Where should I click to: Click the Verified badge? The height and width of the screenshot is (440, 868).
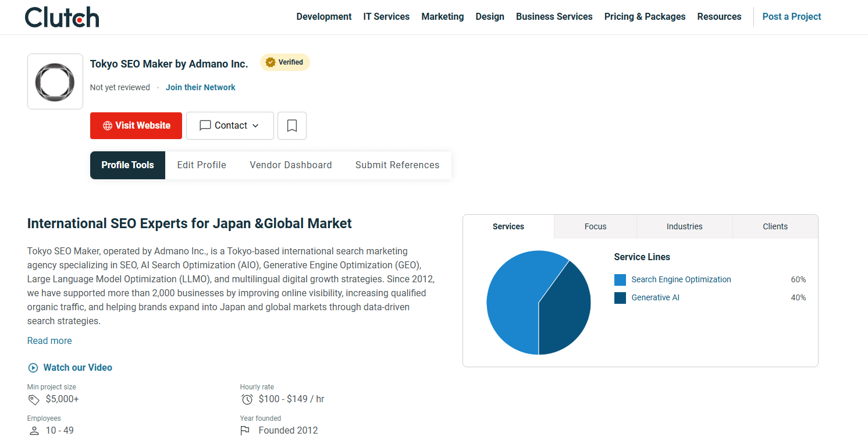[x=284, y=62]
